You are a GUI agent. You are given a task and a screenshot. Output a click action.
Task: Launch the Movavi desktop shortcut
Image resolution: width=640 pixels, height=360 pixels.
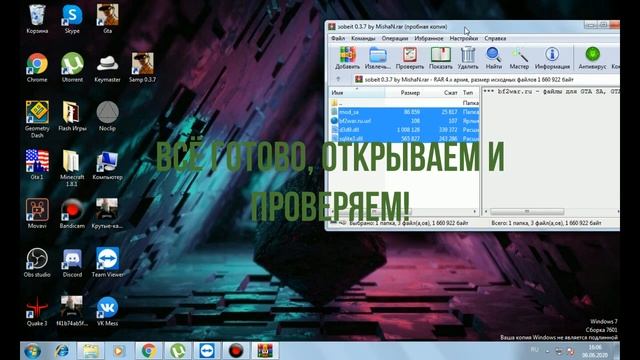point(37,213)
